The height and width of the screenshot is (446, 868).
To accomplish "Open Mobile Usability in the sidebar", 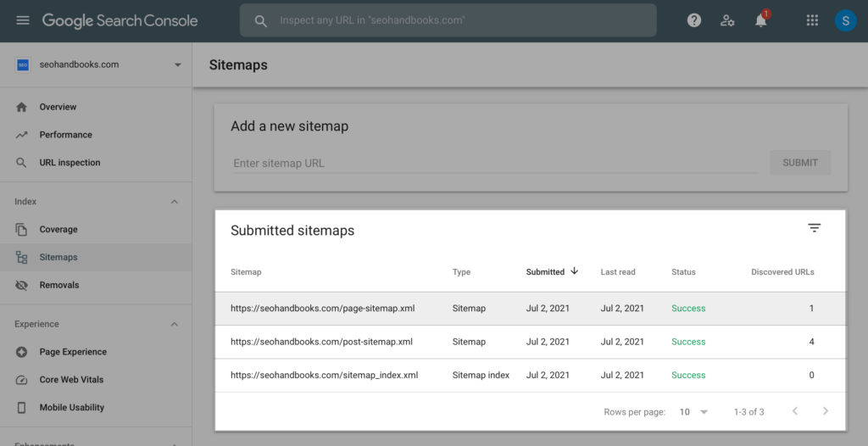I will (x=72, y=407).
